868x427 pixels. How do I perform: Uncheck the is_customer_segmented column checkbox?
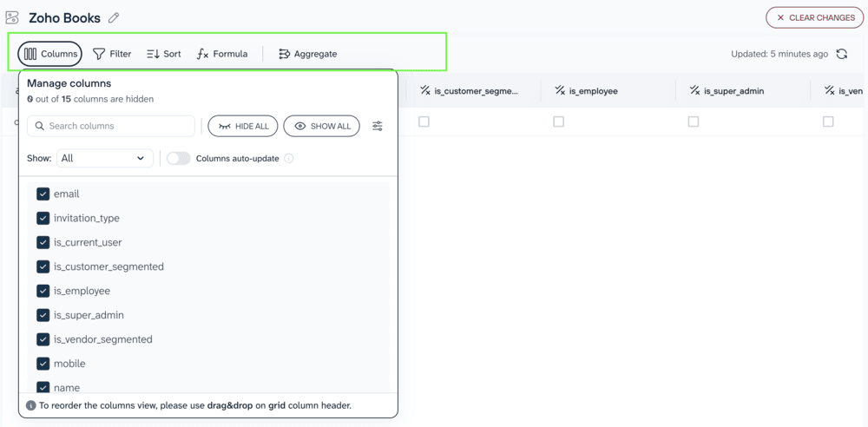click(x=43, y=266)
